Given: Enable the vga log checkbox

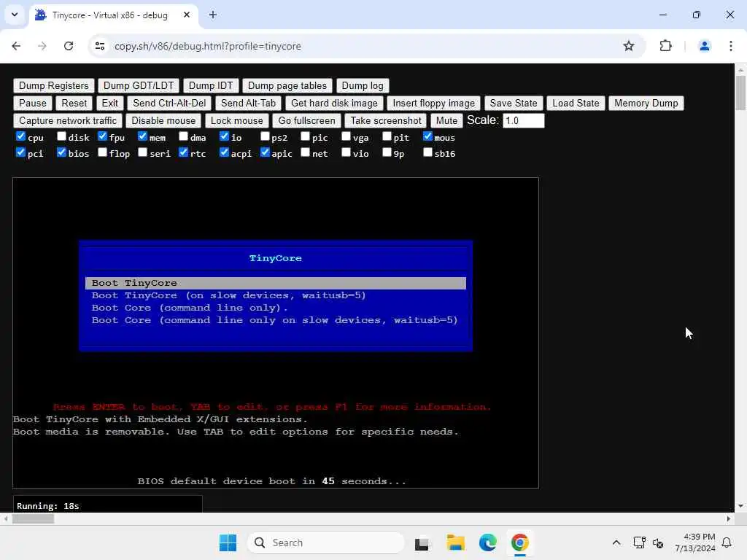Looking at the screenshot, I should 347,136.
